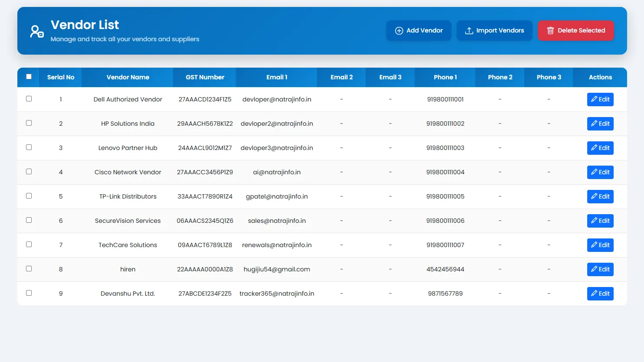Click GST number 27AAACC3456P1Z9
This screenshot has width=644, height=362.
205,172
